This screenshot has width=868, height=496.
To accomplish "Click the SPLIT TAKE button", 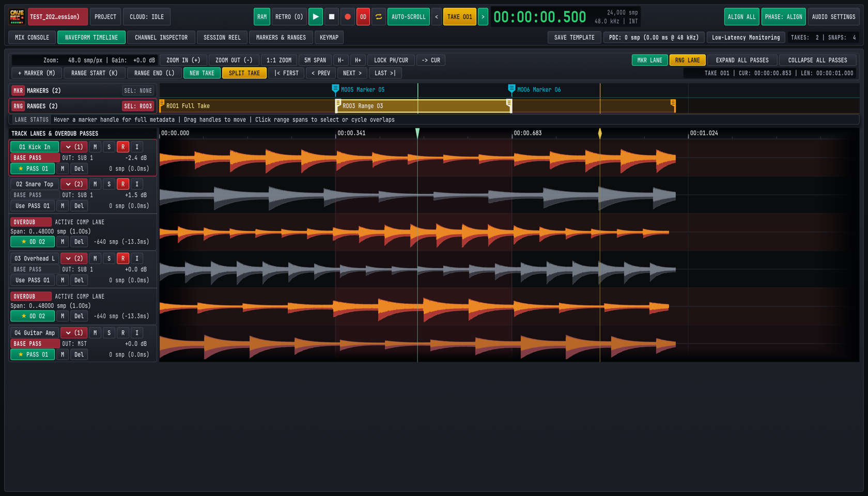I will 244,73.
